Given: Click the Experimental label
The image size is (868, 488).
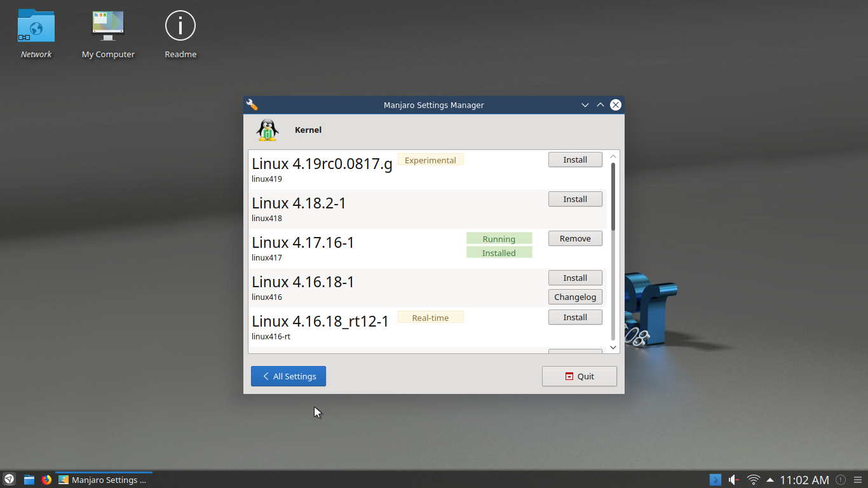Looking at the screenshot, I should (431, 160).
